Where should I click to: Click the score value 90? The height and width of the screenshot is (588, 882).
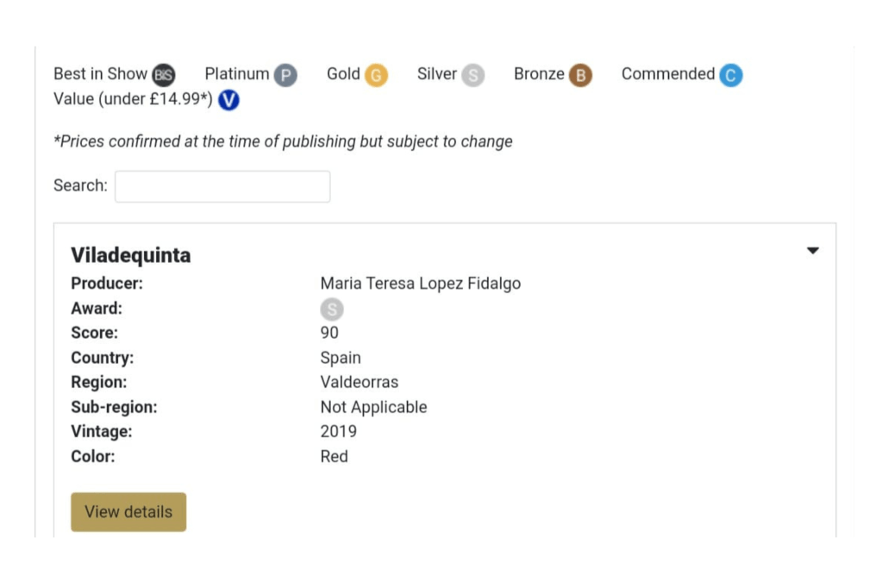[x=329, y=333]
